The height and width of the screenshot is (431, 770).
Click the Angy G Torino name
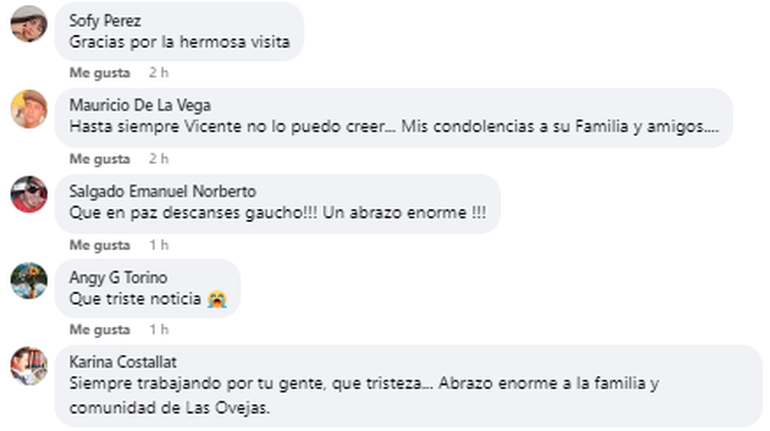(118, 277)
